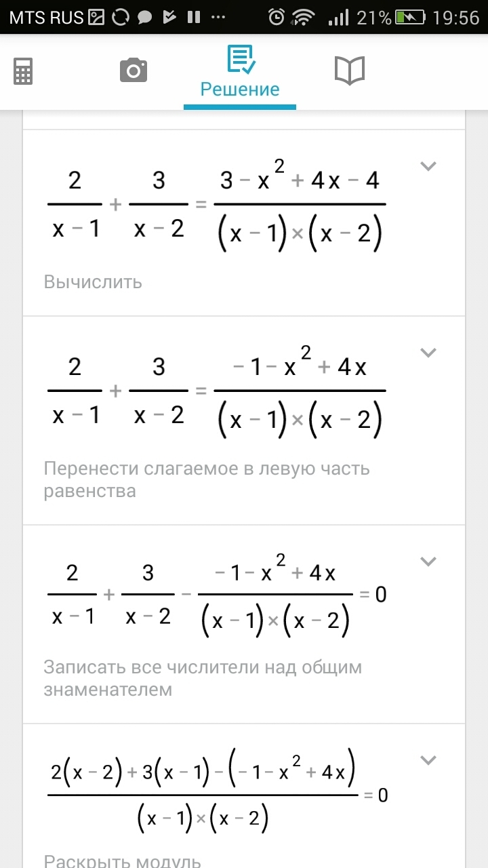The width and height of the screenshot is (488, 868).
Task: Tap the pause notification icon
Action: click(194, 17)
